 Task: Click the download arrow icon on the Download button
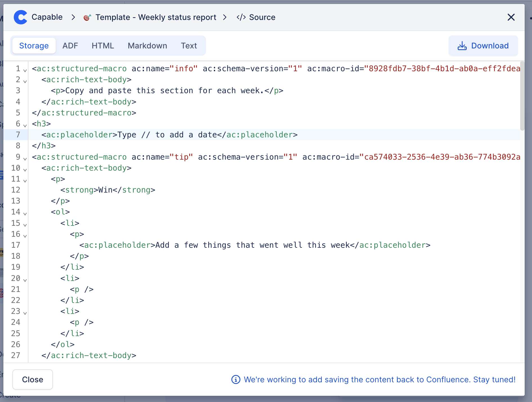(462, 46)
